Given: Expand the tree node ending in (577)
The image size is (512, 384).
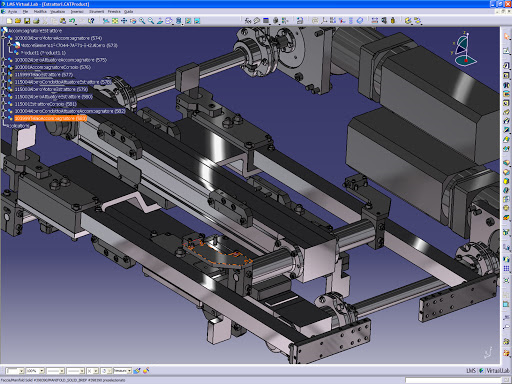Looking at the screenshot, I should [x=4, y=75].
